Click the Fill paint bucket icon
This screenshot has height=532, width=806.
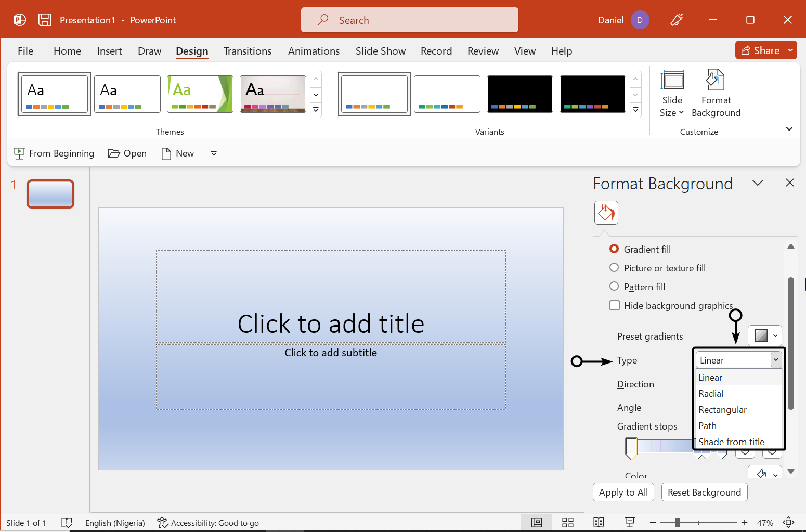(x=606, y=213)
